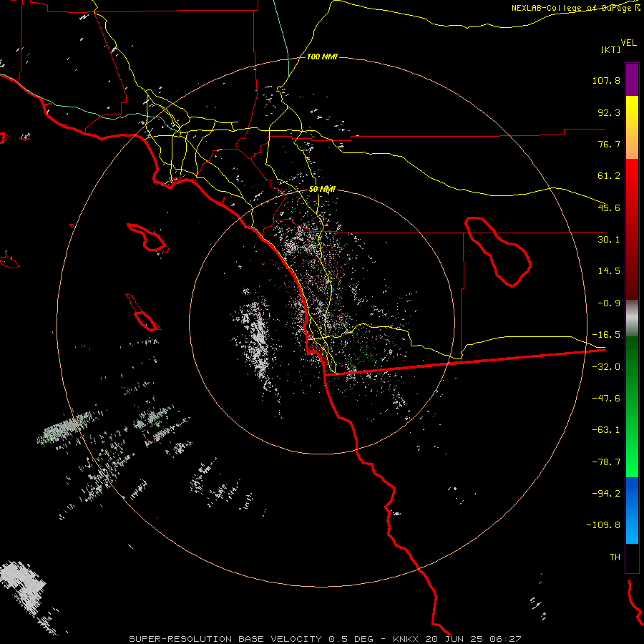Click the 100 NMI range ring label
This screenshot has height=644, width=644.
[322, 57]
